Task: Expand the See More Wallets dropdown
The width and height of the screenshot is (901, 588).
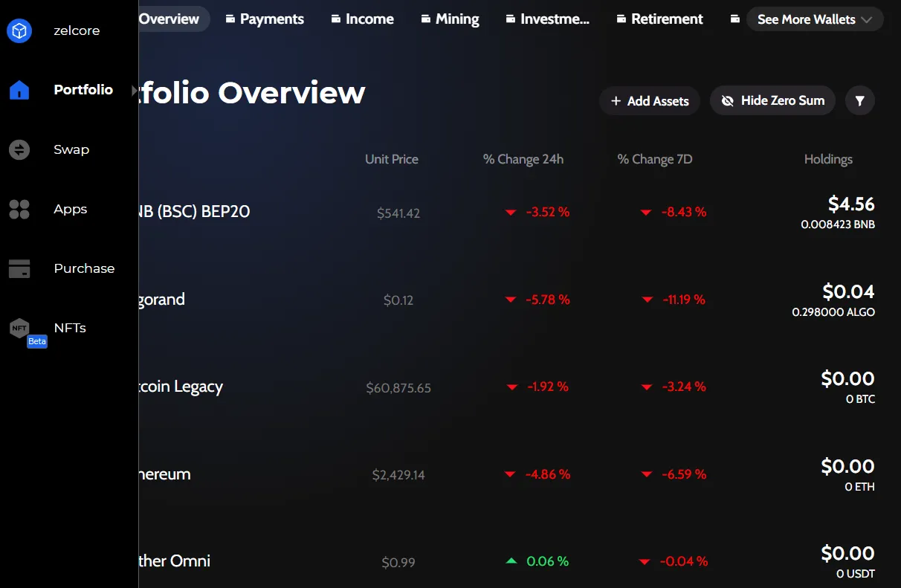Action: pos(815,19)
